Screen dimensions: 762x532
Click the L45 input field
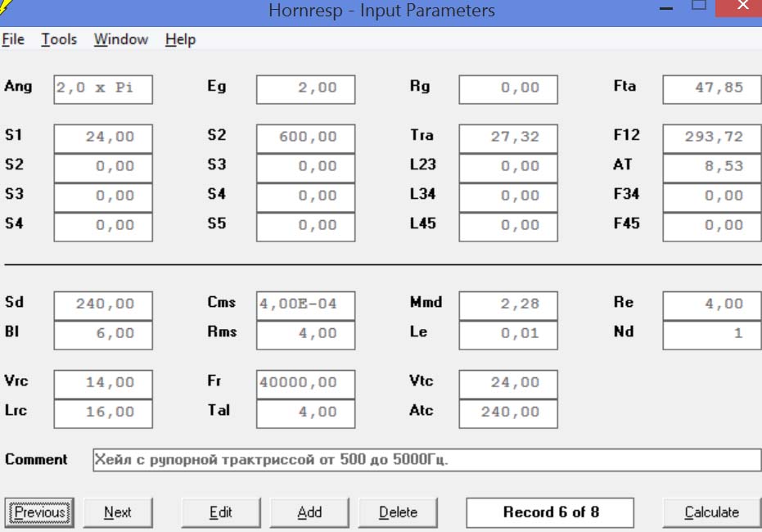tap(508, 227)
